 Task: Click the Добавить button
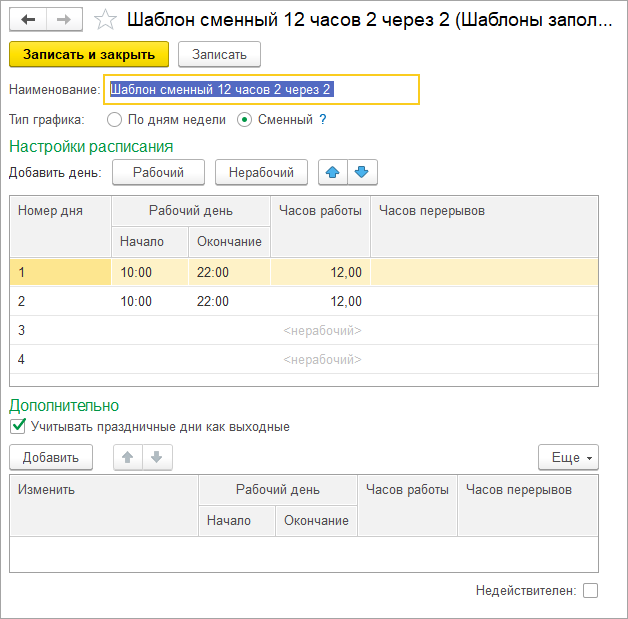[x=51, y=457]
